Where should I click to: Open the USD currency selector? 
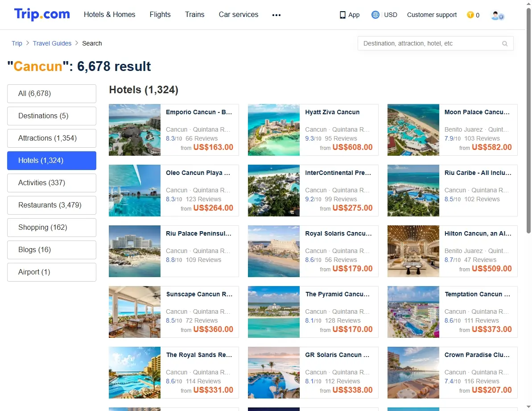click(391, 15)
